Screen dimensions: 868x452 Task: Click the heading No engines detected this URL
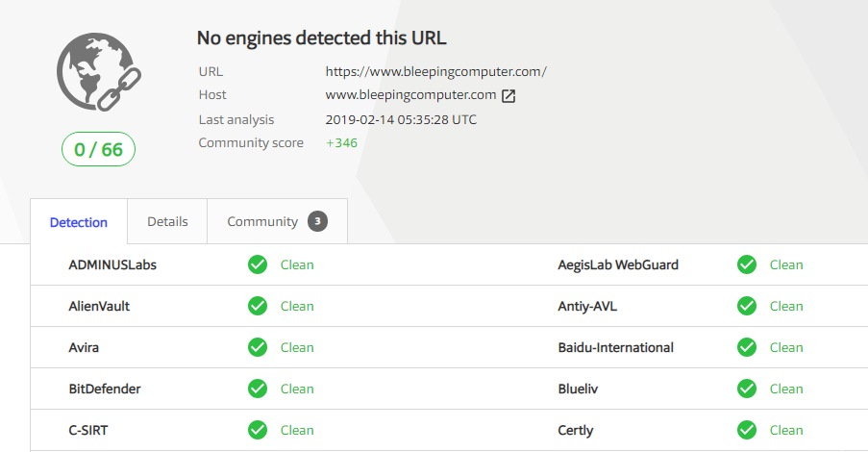[322, 38]
